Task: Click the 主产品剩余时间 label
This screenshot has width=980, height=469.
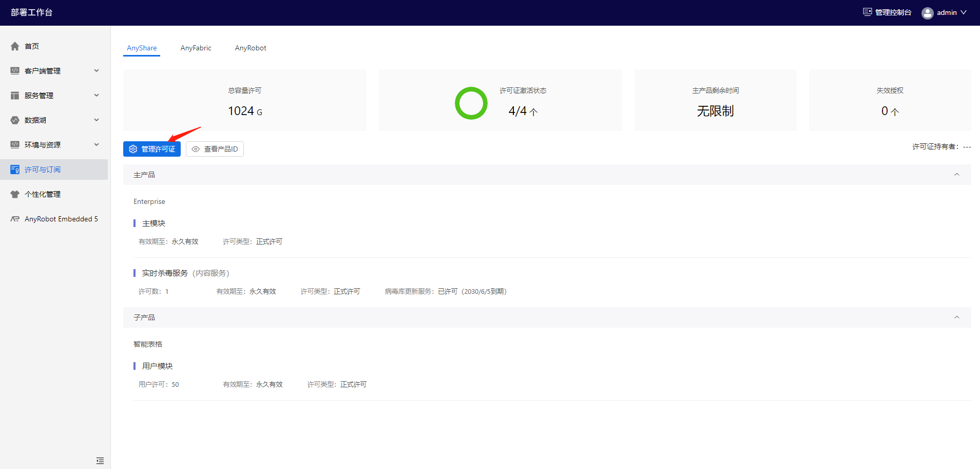Action: point(715,90)
